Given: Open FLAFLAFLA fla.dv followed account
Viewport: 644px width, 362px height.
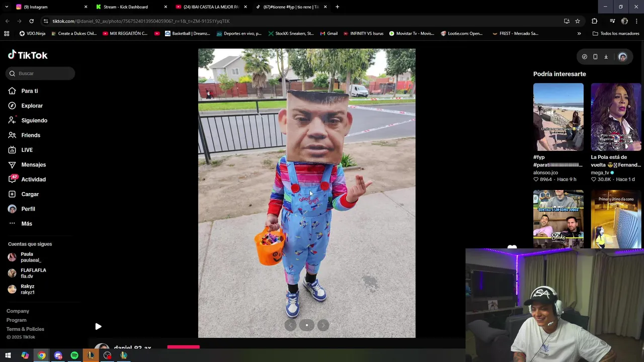Looking at the screenshot, I should tap(27, 273).
